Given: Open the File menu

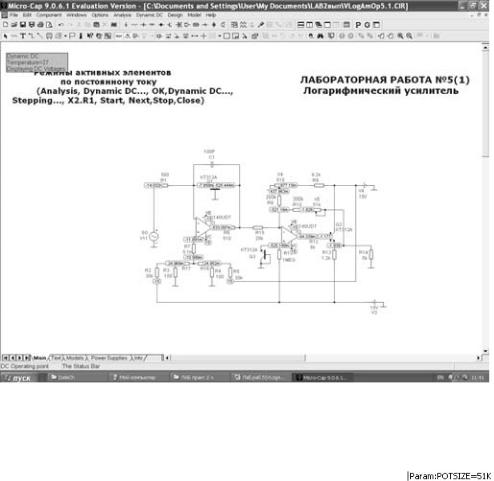Looking at the screenshot, I should (x=14, y=15).
